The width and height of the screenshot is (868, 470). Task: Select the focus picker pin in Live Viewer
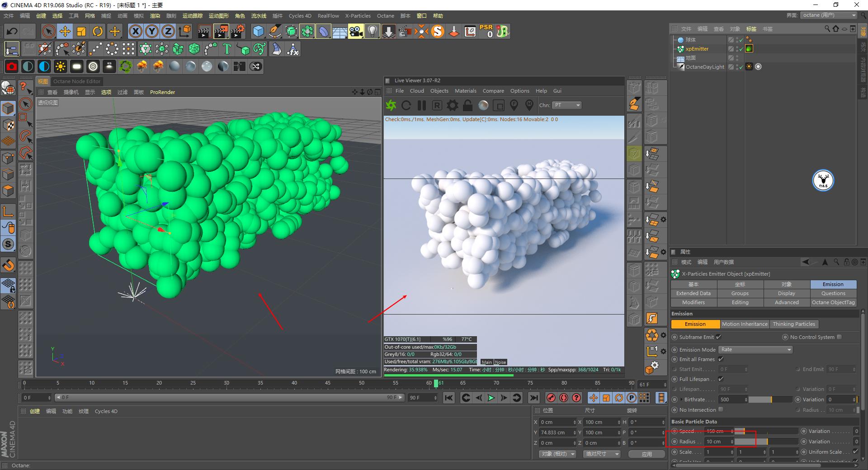pyautogui.click(x=514, y=105)
